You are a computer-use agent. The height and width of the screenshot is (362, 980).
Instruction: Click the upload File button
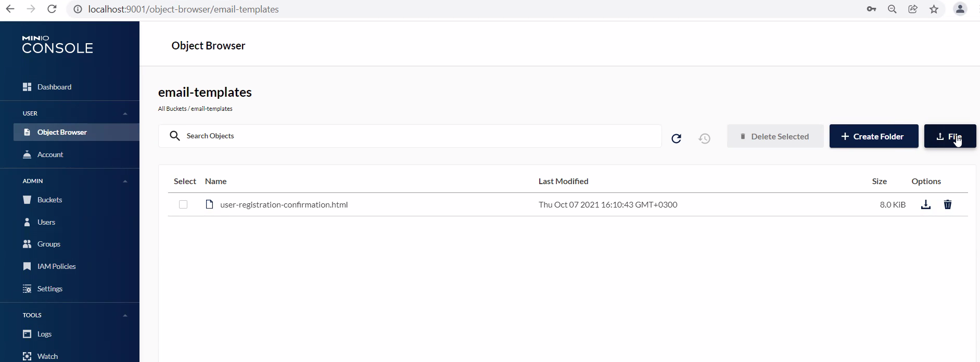(949, 136)
